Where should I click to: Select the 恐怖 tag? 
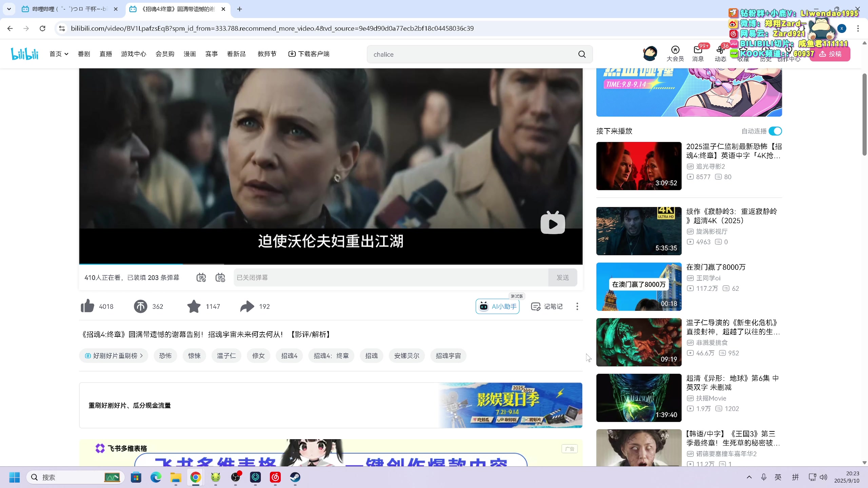coord(165,355)
